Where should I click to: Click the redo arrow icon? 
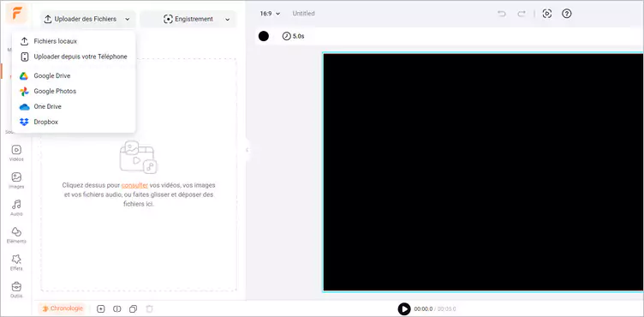click(x=522, y=14)
